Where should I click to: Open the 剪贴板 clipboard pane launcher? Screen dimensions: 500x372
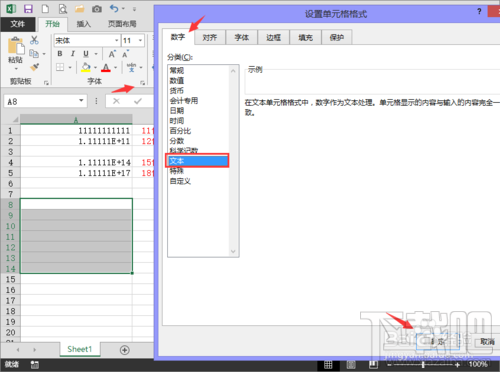[46, 82]
